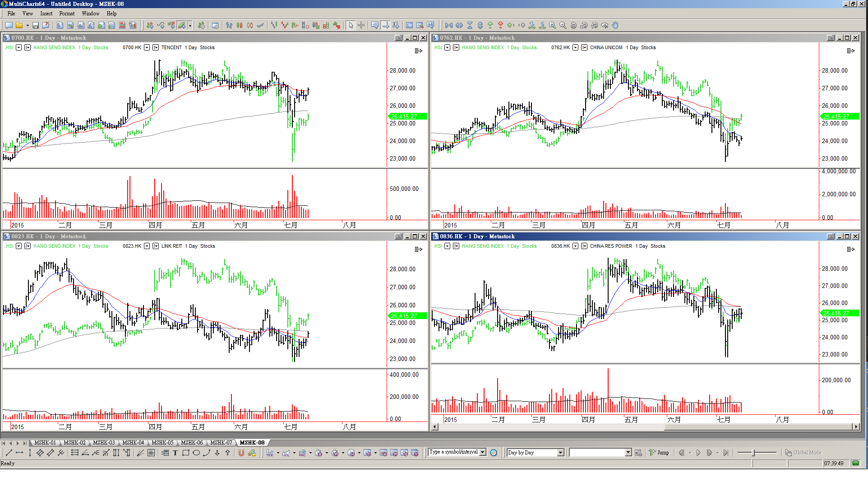
Task: Click the Jump button
Action: point(659,453)
